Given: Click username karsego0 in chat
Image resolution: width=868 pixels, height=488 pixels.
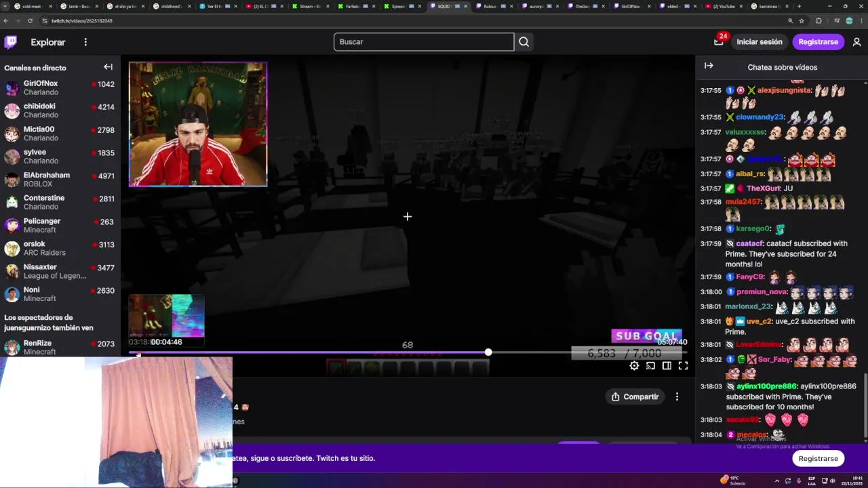Looking at the screenshot, I should [x=753, y=229].
